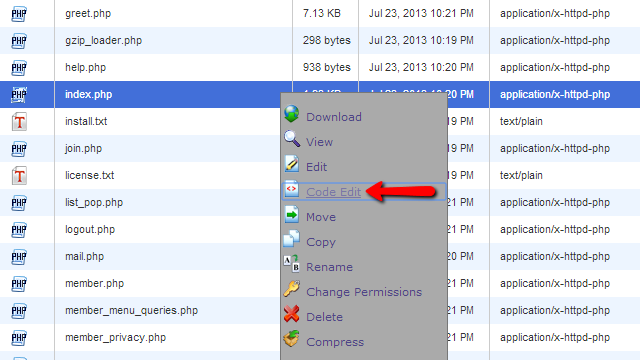Viewport: 640px width, 360px height.
Task: Choose View from the context menu
Action: [319, 142]
